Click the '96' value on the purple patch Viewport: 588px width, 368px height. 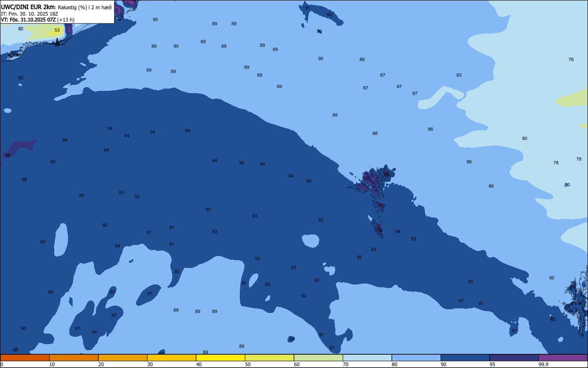(x=8, y=156)
